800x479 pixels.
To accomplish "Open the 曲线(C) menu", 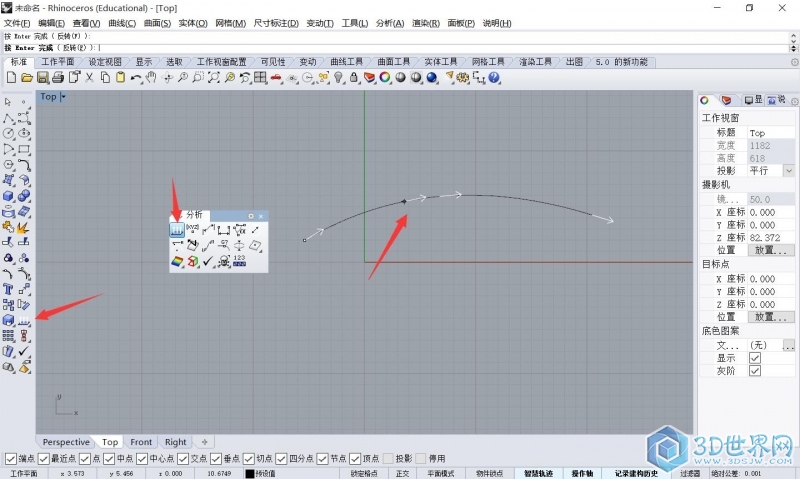I will click(x=122, y=23).
